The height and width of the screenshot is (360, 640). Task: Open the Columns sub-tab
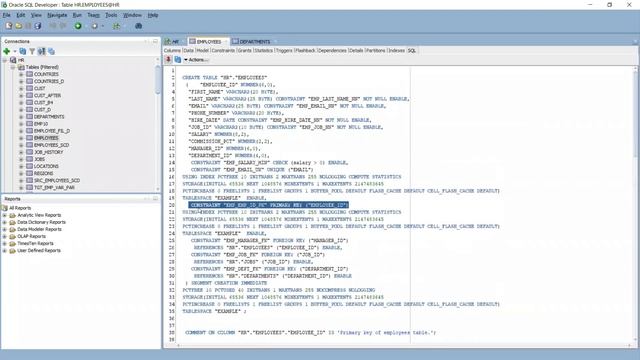pyautogui.click(x=172, y=51)
